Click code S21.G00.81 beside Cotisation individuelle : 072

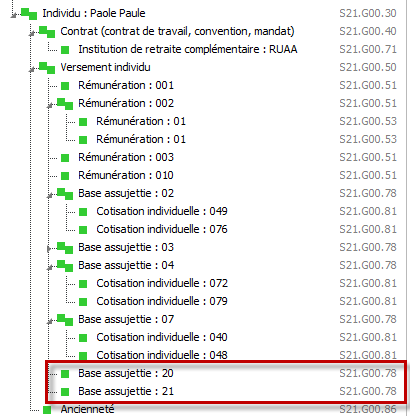click(368, 283)
